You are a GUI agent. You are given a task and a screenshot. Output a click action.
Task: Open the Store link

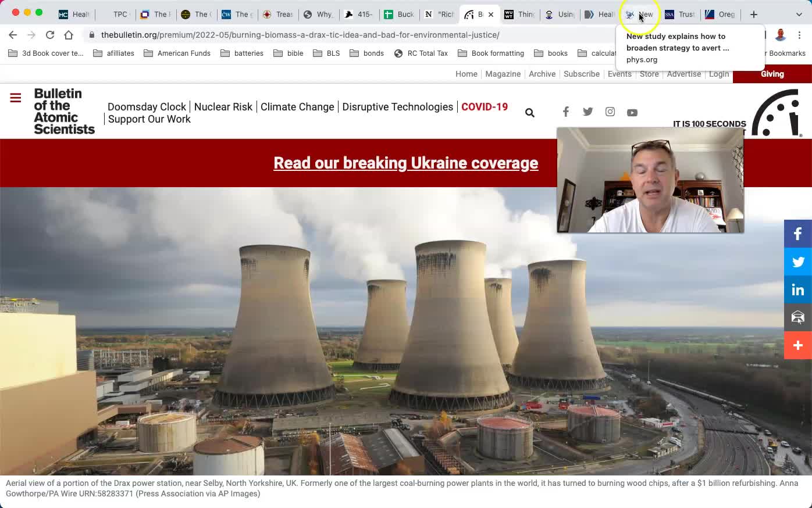pyautogui.click(x=649, y=74)
